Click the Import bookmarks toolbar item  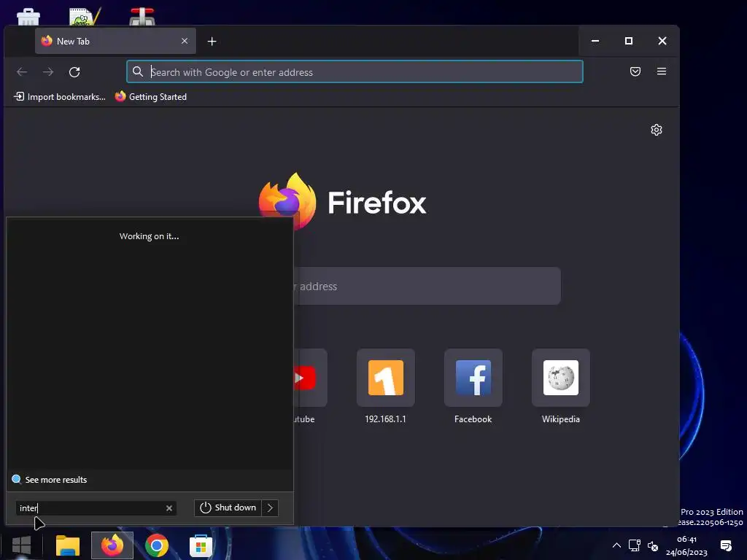60,97
